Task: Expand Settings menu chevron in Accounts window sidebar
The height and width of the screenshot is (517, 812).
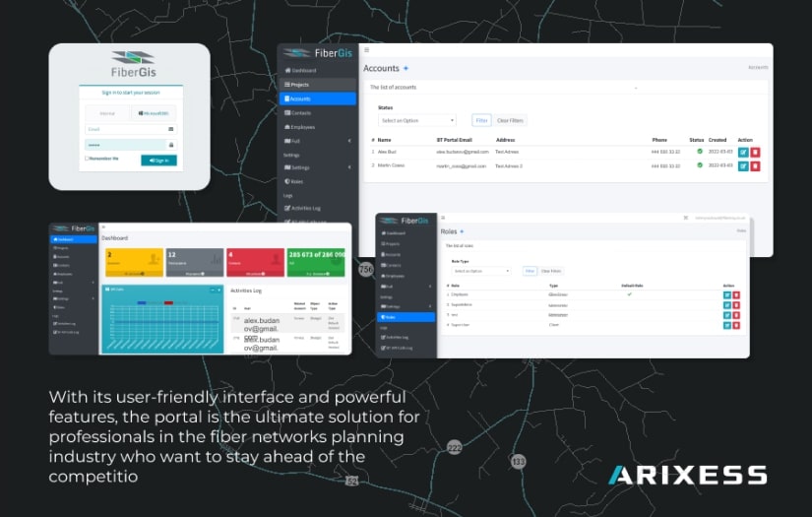Action: click(349, 167)
